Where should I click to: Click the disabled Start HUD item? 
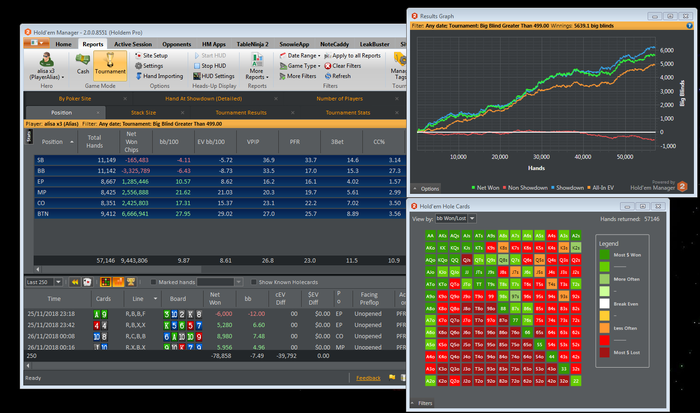click(x=210, y=55)
